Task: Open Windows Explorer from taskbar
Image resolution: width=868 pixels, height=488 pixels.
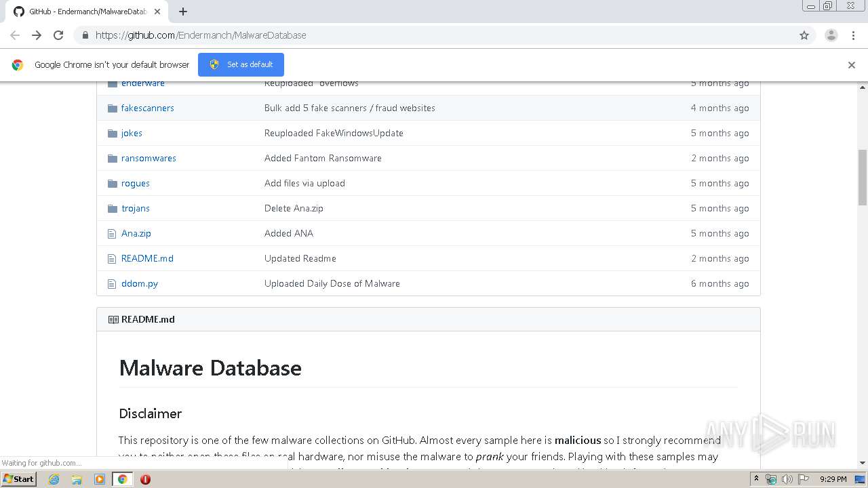Action: coord(77,479)
